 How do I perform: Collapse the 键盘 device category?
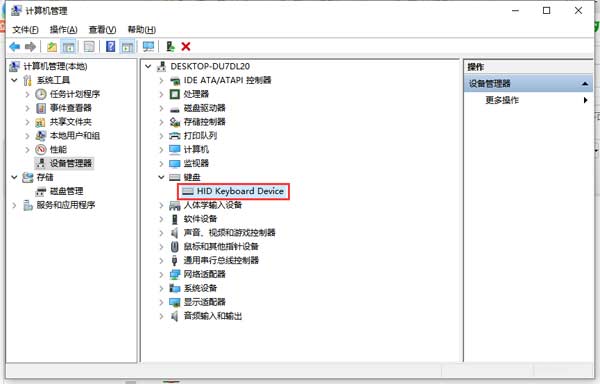pos(161,177)
